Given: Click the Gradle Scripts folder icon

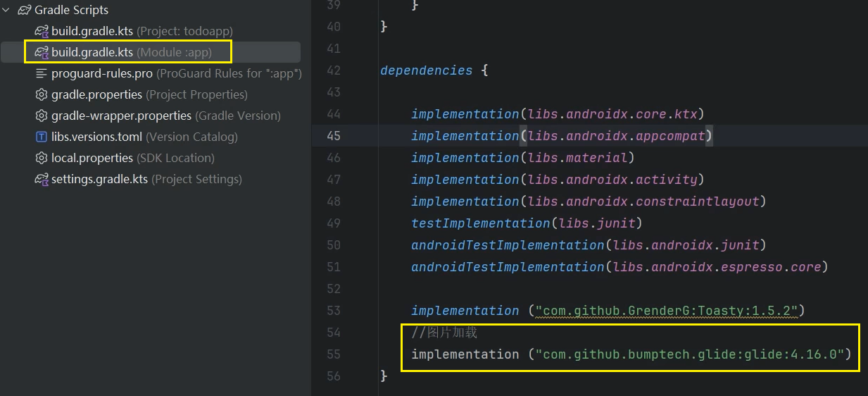Looking at the screenshot, I should (24, 10).
